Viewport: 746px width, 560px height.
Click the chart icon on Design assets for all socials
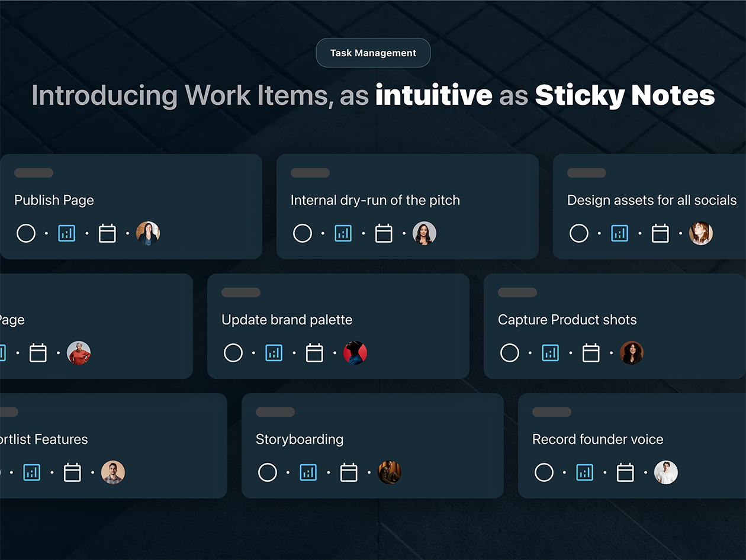(x=619, y=233)
